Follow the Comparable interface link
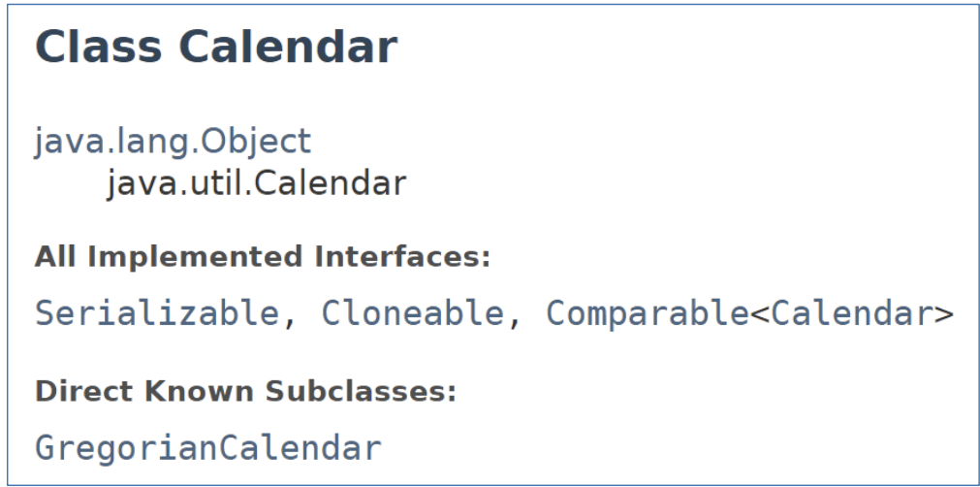 coord(647,313)
